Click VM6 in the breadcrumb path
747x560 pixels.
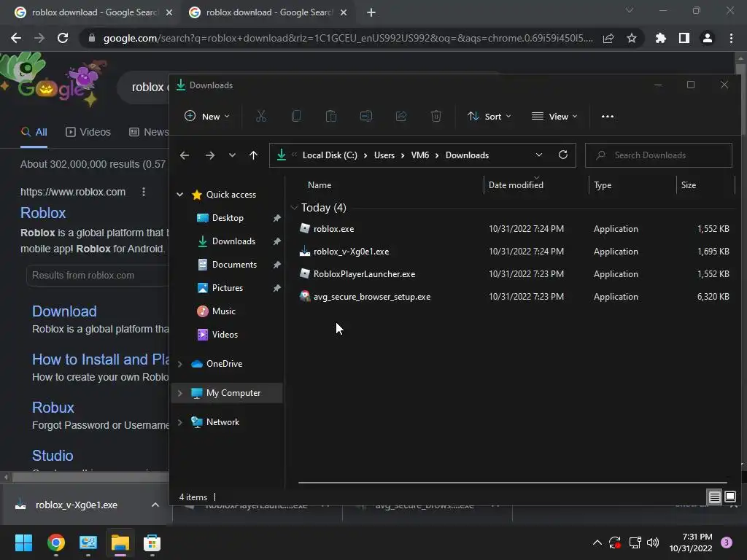click(419, 155)
